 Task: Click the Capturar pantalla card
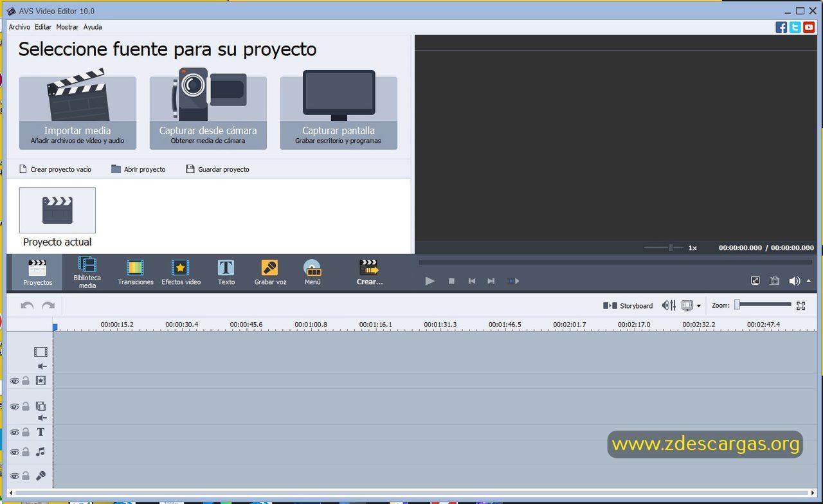click(338, 113)
